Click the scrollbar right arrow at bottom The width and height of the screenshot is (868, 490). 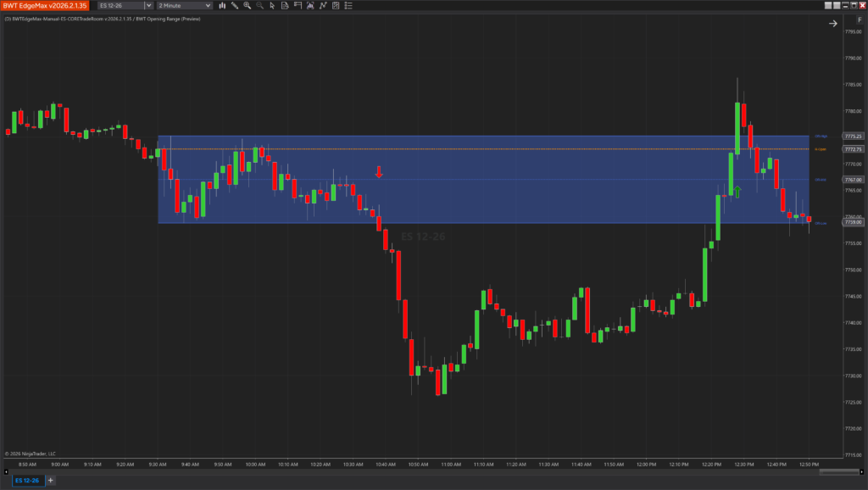pyautogui.click(x=861, y=471)
